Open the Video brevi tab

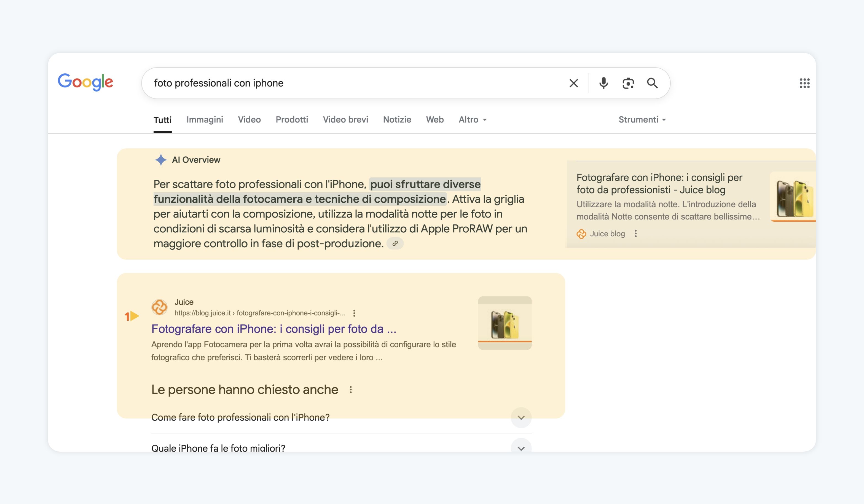coord(346,119)
